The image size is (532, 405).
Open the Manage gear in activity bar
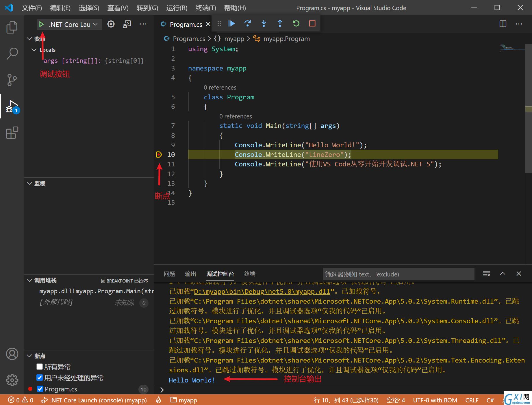pyautogui.click(x=12, y=380)
